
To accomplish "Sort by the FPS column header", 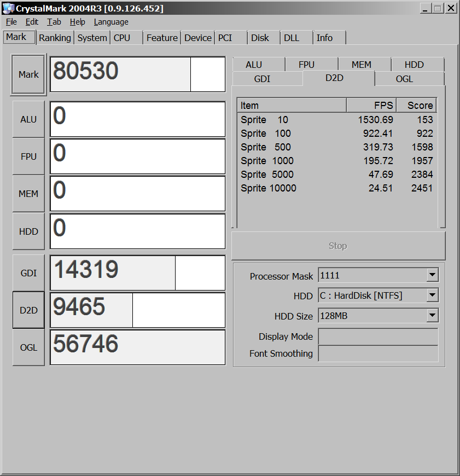I will pos(371,106).
